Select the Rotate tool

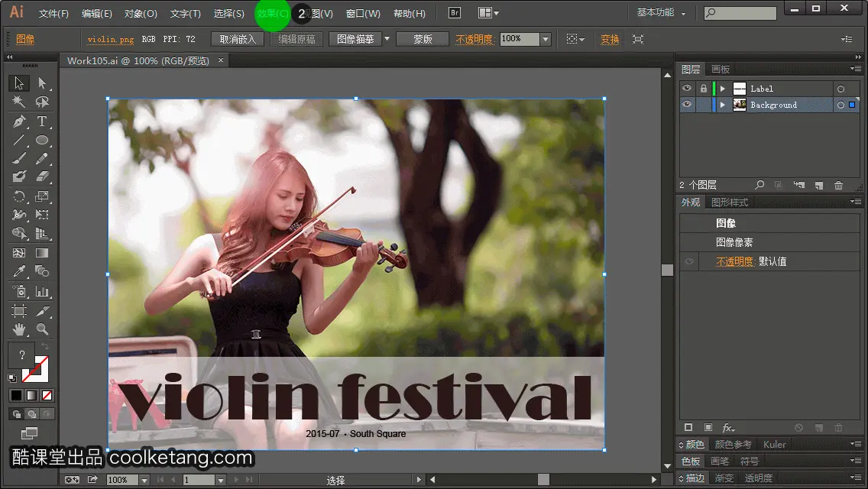19,196
